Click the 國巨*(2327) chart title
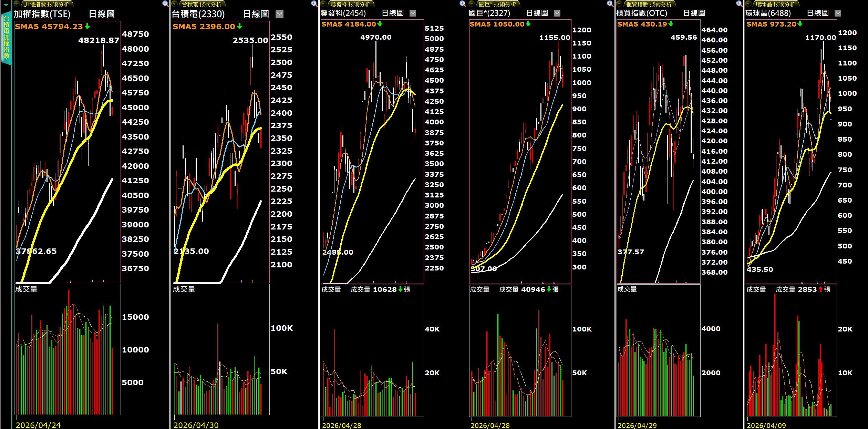The height and width of the screenshot is (429, 868). point(489,13)
